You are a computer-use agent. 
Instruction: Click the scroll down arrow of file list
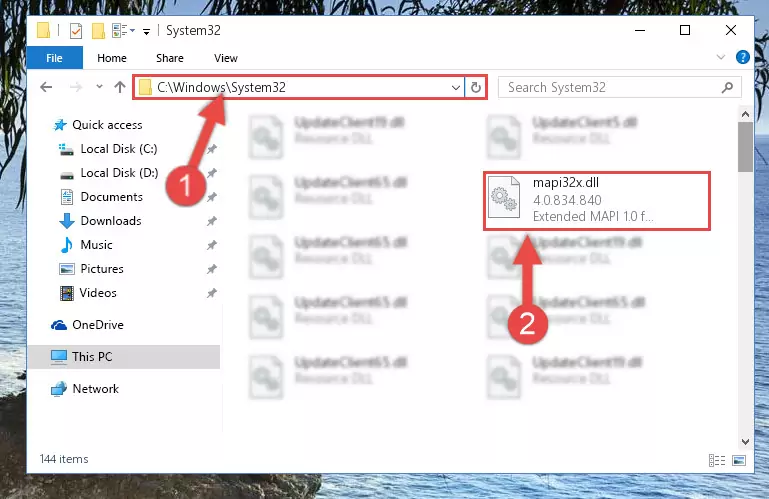coord(745,442)
